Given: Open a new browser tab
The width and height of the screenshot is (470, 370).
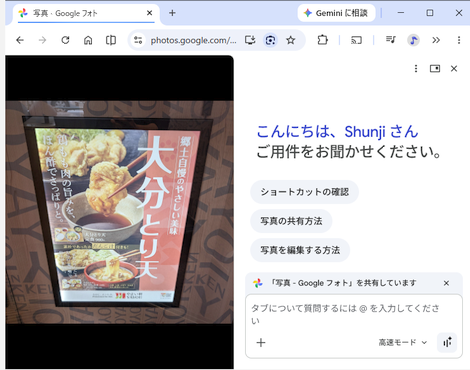Looking at the screenshot, I should [x=172, y=13].
